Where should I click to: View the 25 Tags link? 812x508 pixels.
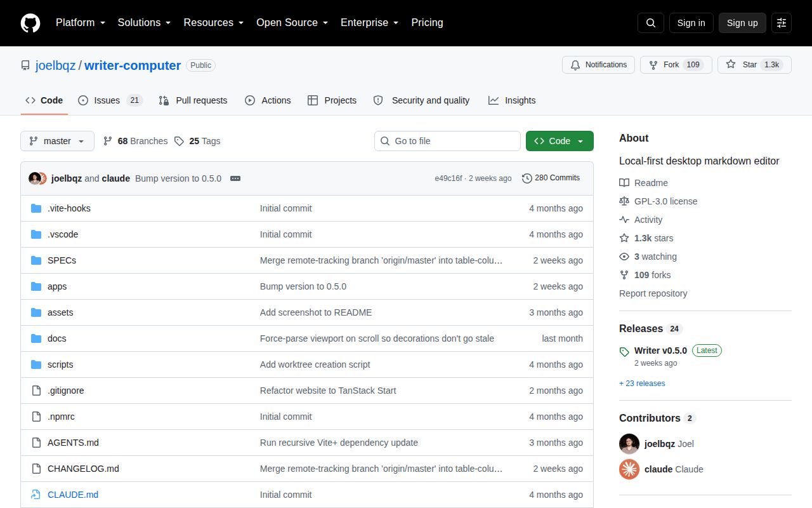click(x=197, y=141)
